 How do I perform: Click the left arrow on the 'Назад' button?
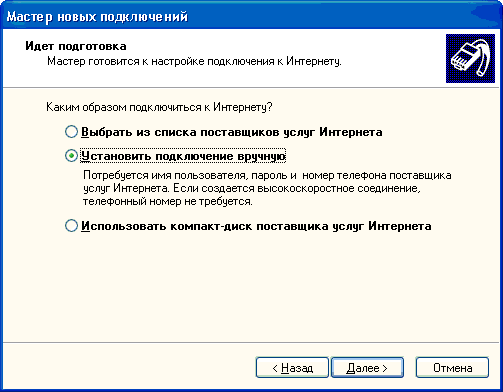click(275, 368)
